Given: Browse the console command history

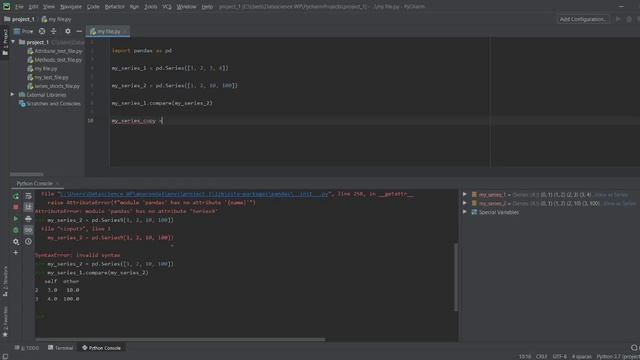Looking at the screenshot, I should 28,242.
